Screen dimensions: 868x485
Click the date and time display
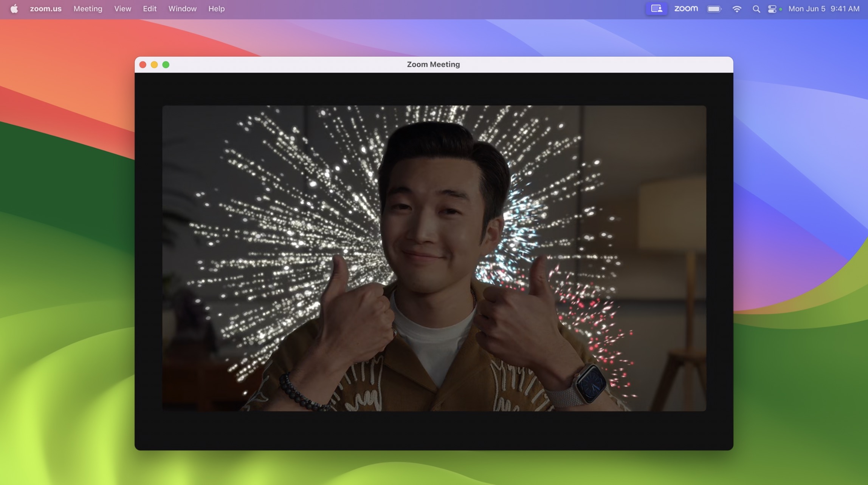click(823, 9)
